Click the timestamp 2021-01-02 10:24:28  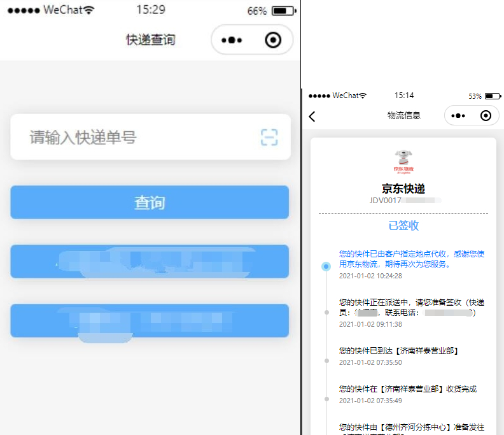370,276
